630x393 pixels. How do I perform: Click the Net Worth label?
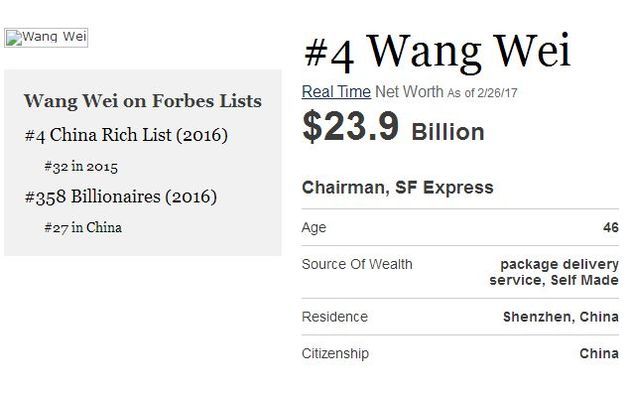[409, 92]
